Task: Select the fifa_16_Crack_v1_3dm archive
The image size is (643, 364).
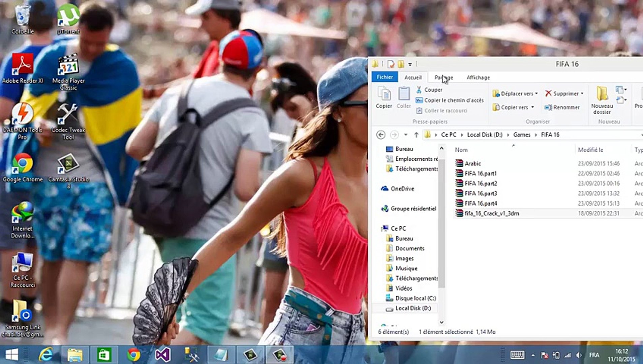Action: click(x=491, y=213)
